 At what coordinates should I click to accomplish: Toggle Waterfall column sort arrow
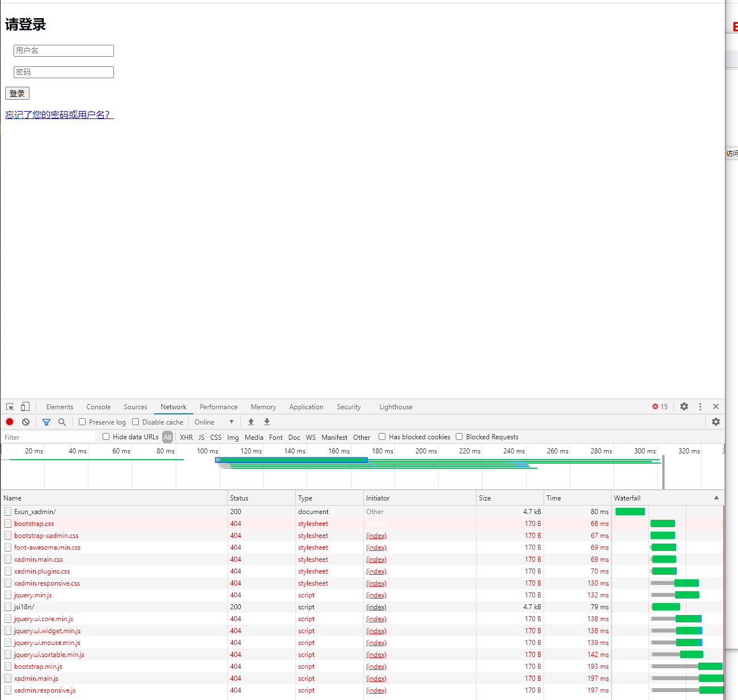(716, 498)
